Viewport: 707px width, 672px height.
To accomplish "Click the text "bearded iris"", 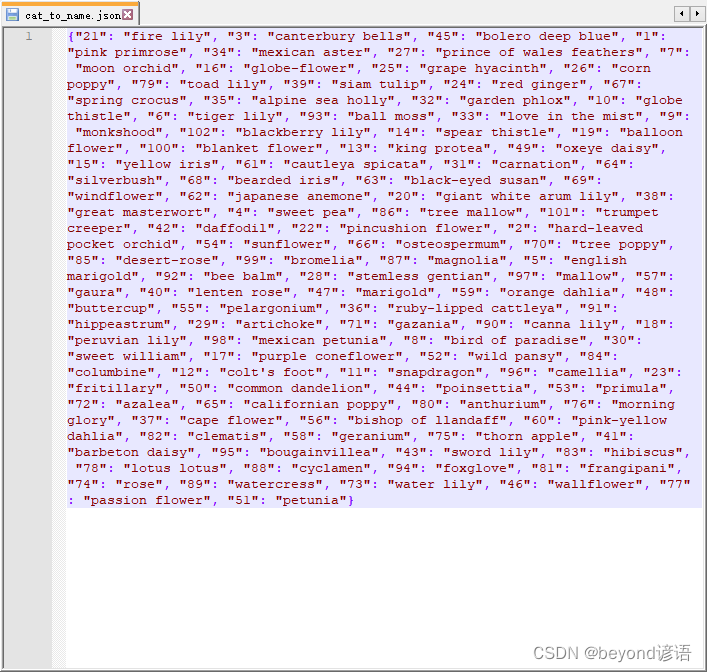I will coord(283,180).
